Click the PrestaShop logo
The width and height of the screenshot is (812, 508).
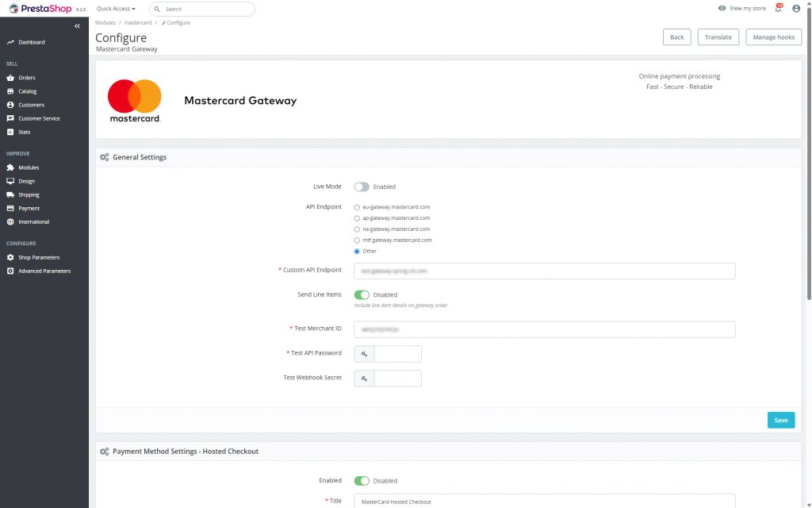click(40, 8)
